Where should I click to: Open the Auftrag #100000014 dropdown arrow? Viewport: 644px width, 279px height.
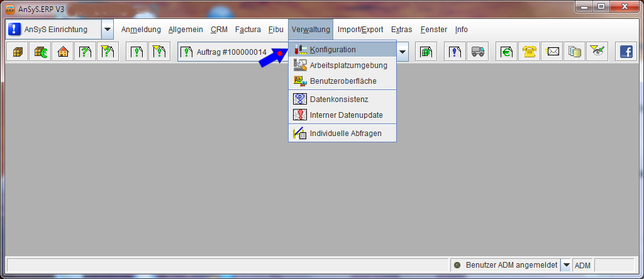pos(402,52)
